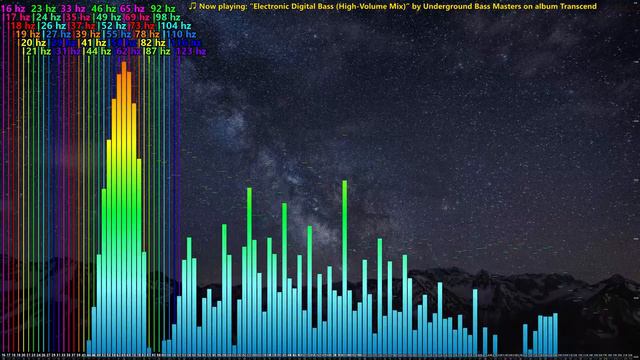
Task: Click the "27 hz" frequency label
Action: tap(58, 34)
